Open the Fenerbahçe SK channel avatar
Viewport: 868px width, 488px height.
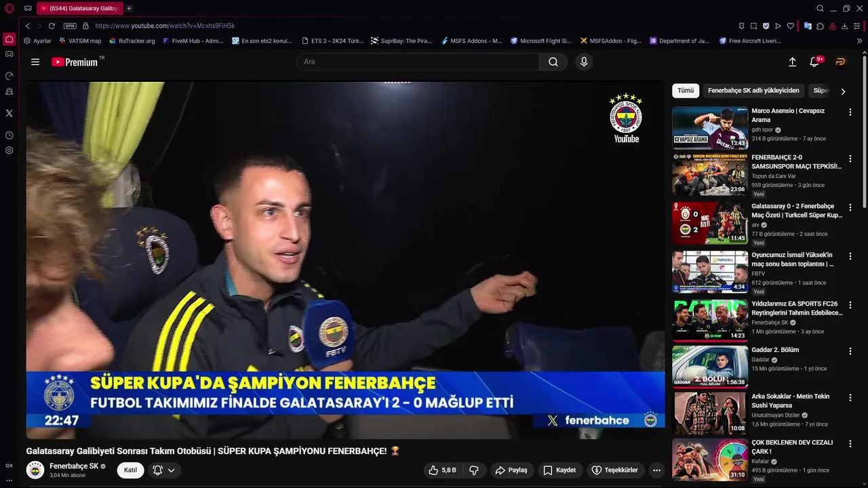click(35, 470)
